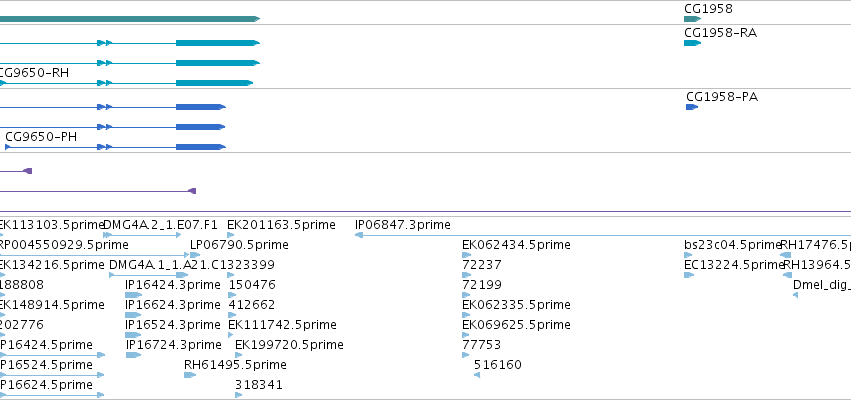The image size is (851, 400).
Task: Select the 516160 reverse arrow marker
Action: pyautogui.click(x=477, y=375)
